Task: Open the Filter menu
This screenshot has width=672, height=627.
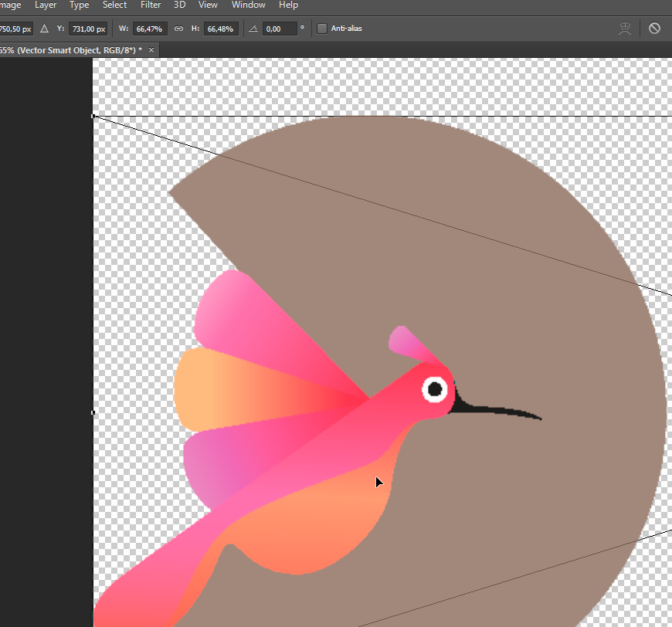Action: click(x=151, y=5)
